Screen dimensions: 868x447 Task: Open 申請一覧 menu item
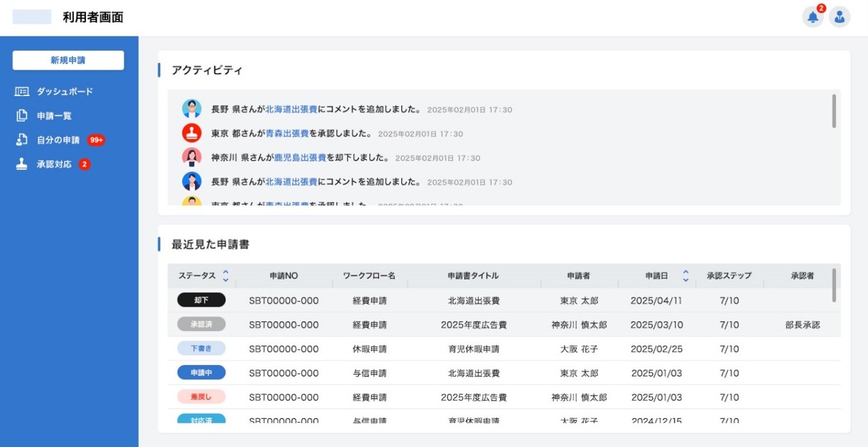[x=54, y=116]
